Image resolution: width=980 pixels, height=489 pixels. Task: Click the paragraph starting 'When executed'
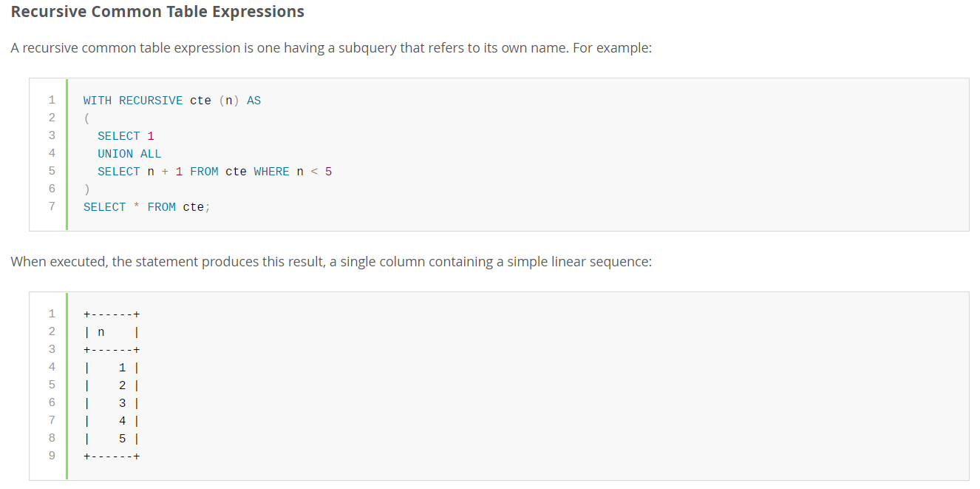point(331,262)
